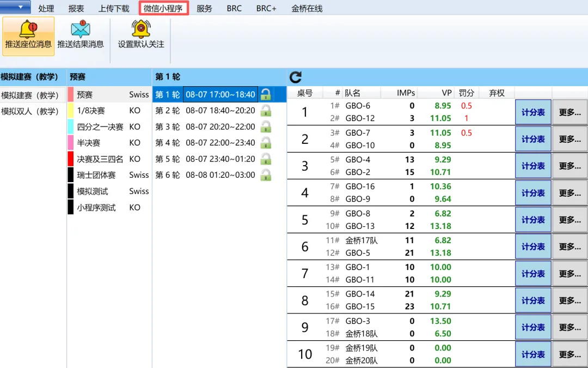Click 更多... for table 1
Viewport: 588px width, 368px height.
click(x=570, y=112)
